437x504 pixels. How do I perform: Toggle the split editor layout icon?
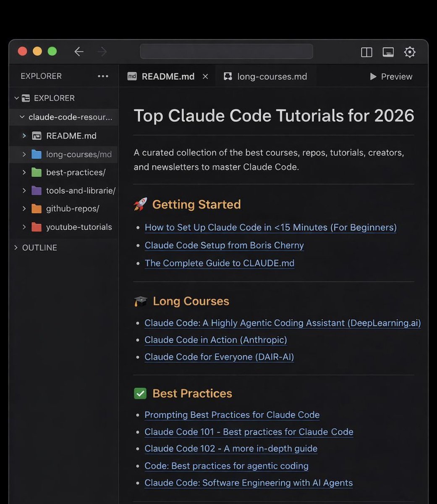[366, 52]
